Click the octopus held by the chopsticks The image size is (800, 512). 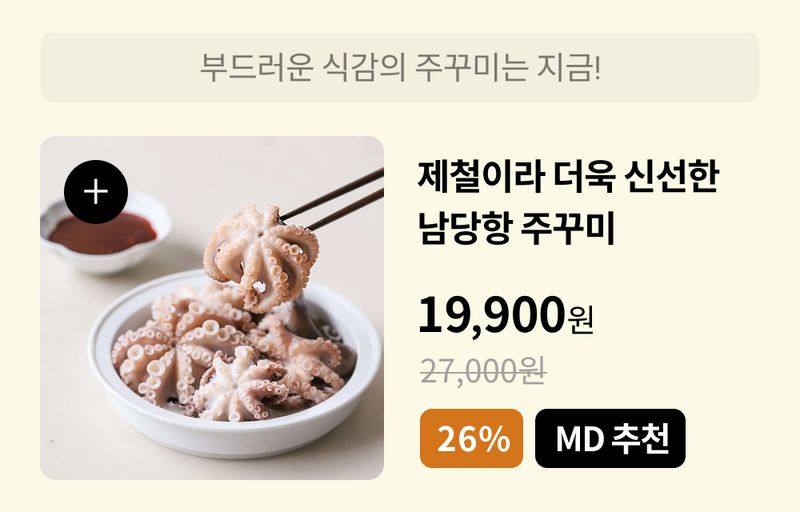point(261,255)
